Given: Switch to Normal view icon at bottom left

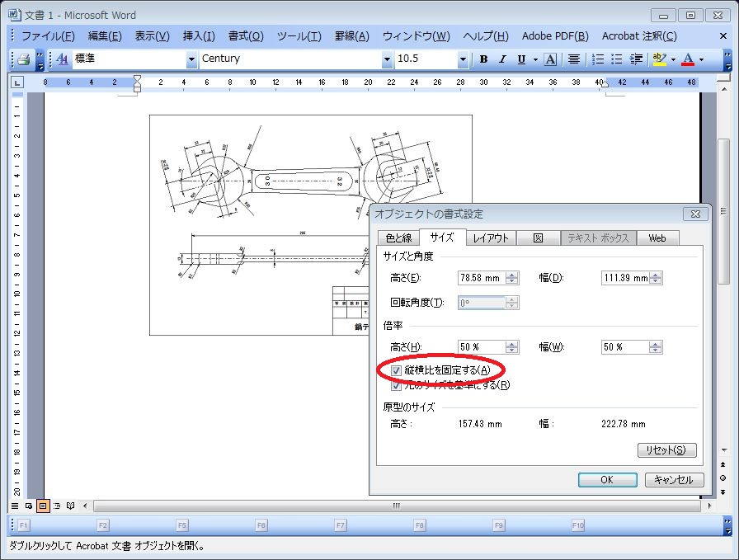Looking at the screenshot, I should tap(15, 506).
